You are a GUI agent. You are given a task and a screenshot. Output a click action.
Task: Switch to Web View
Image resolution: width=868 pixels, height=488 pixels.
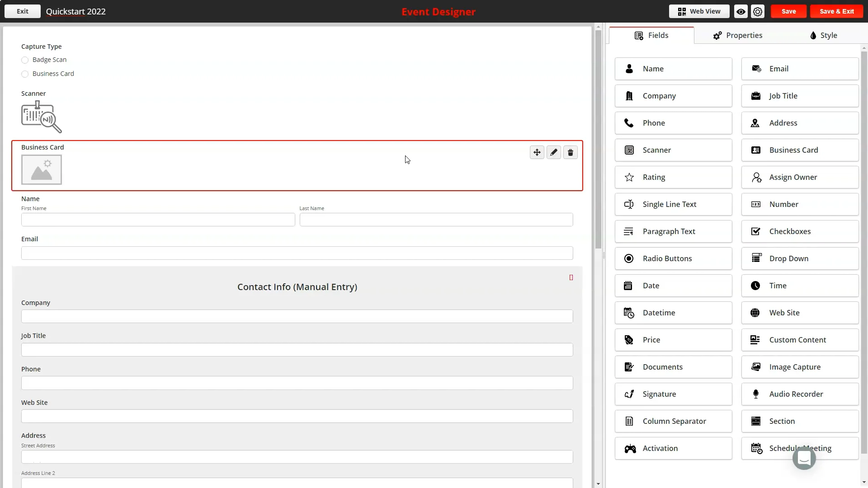[x=699, y=12]
